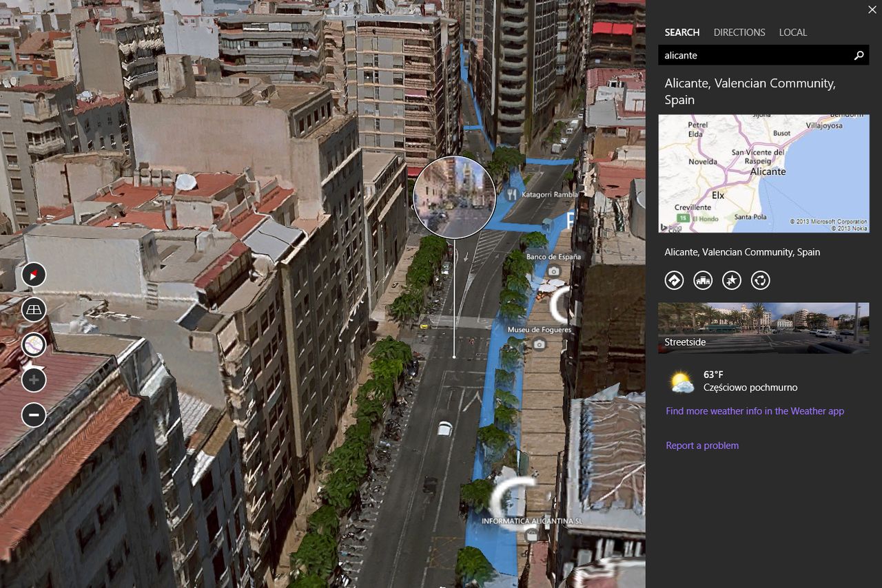Screen dimensions: 882x588
Task: Open the SEARCH tab
Action: tap(681, 32)
